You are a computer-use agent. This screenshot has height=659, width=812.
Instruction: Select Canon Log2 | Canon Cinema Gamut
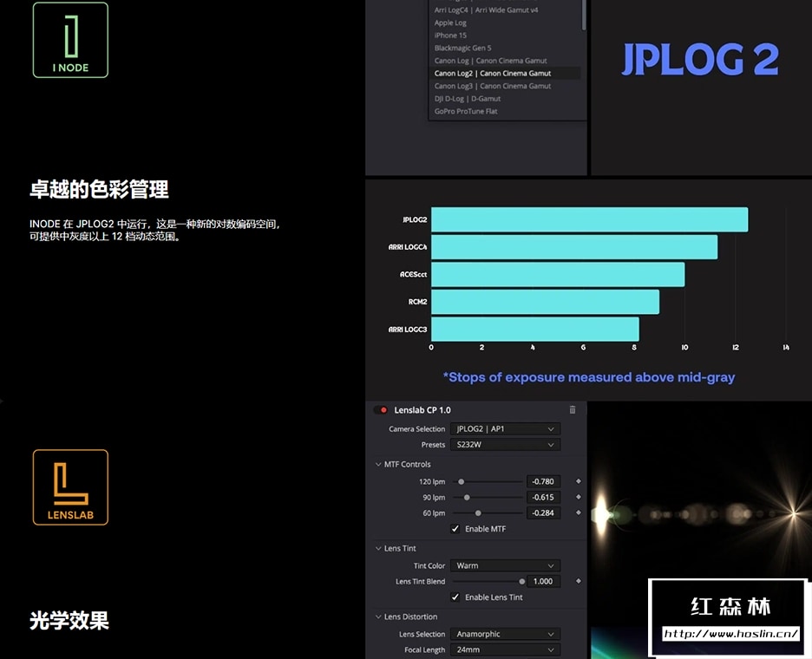pos(505,73)
